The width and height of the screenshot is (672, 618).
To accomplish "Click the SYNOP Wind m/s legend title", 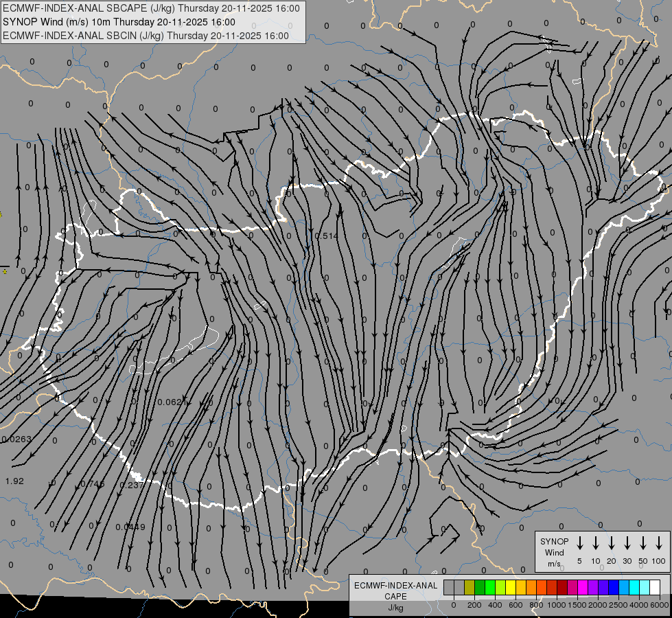I will (x=554, y=552).
